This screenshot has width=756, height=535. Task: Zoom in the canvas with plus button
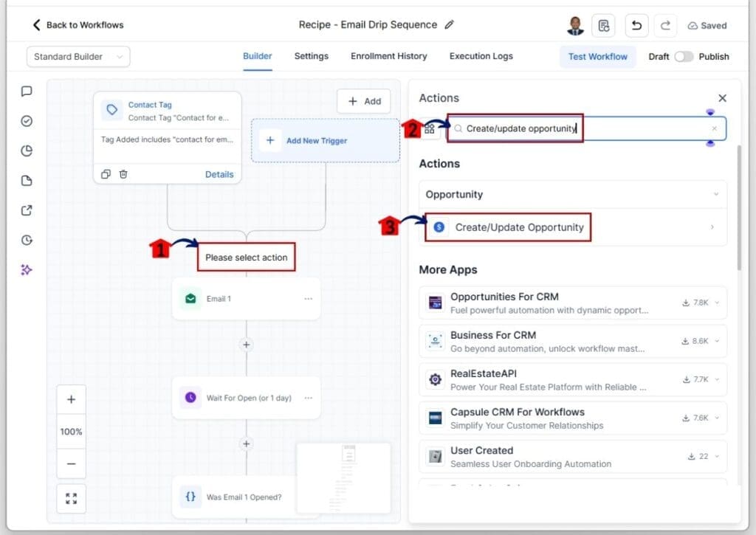71,399
